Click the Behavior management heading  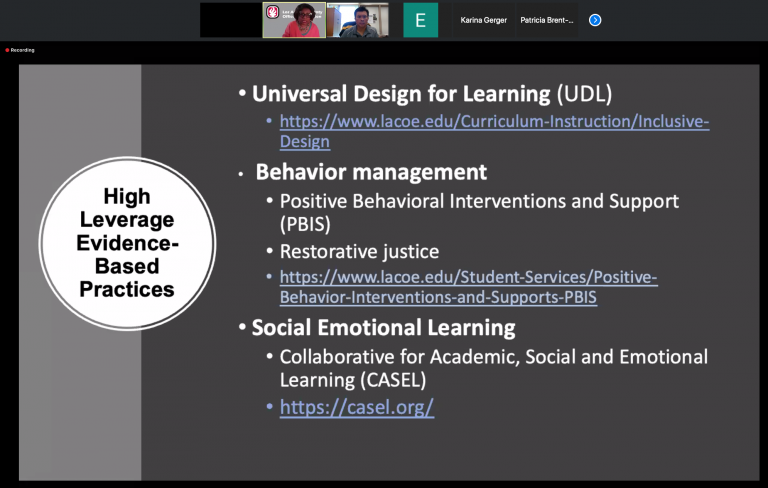371,172
